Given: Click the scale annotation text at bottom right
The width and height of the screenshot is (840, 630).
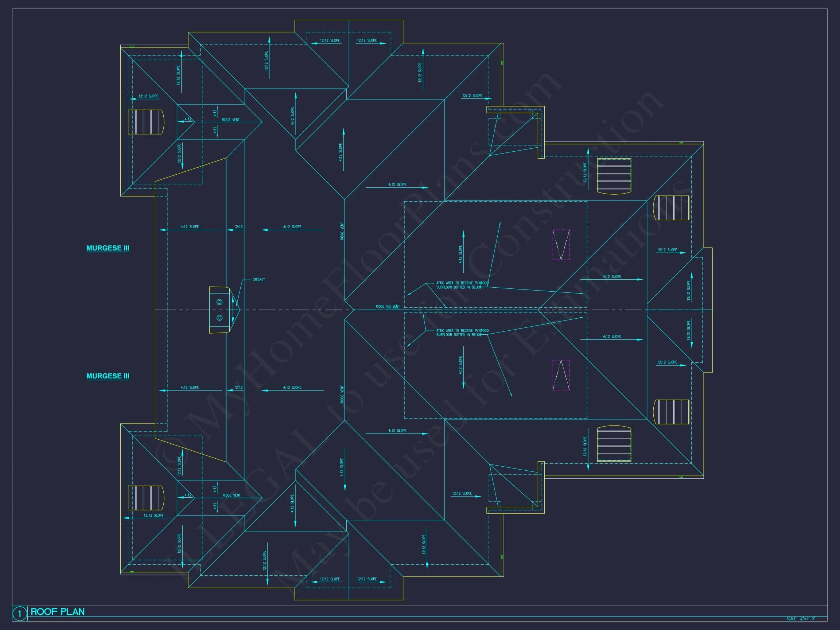Looking at the screenshot, I should pos(801,619).
